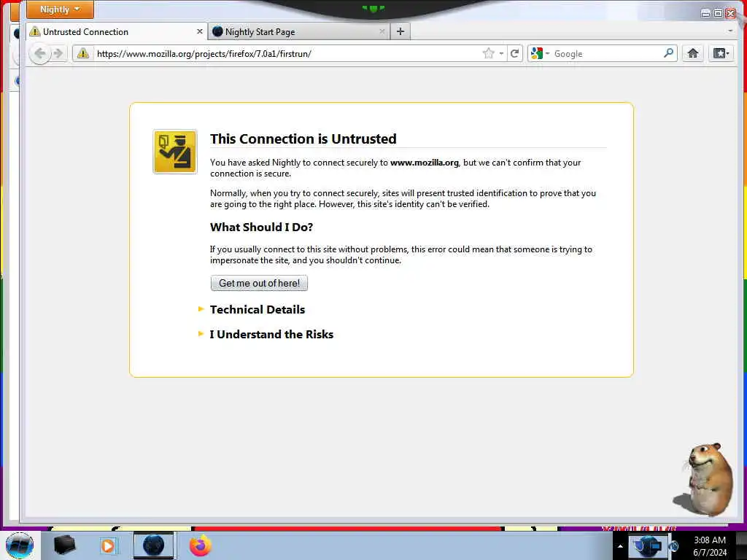The image size is (747, 560).
Task: Open the Windows Start orb
Action: click(x=20, y=545)
